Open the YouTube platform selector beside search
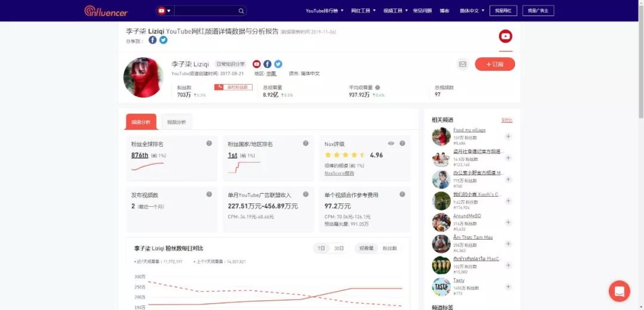 [164, 11]
